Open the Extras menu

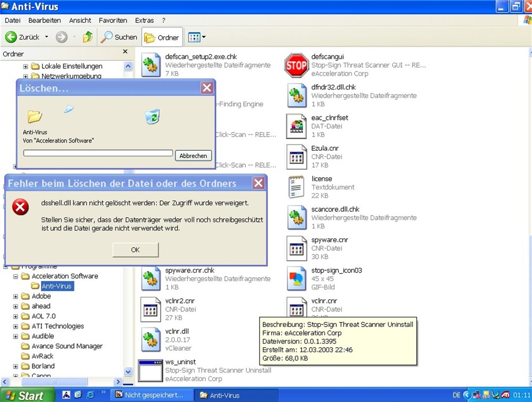point(144,20)
